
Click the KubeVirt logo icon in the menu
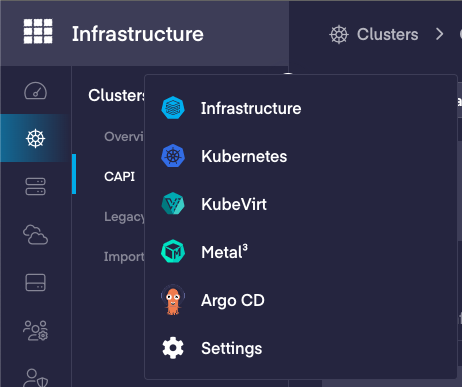[173, 204]
